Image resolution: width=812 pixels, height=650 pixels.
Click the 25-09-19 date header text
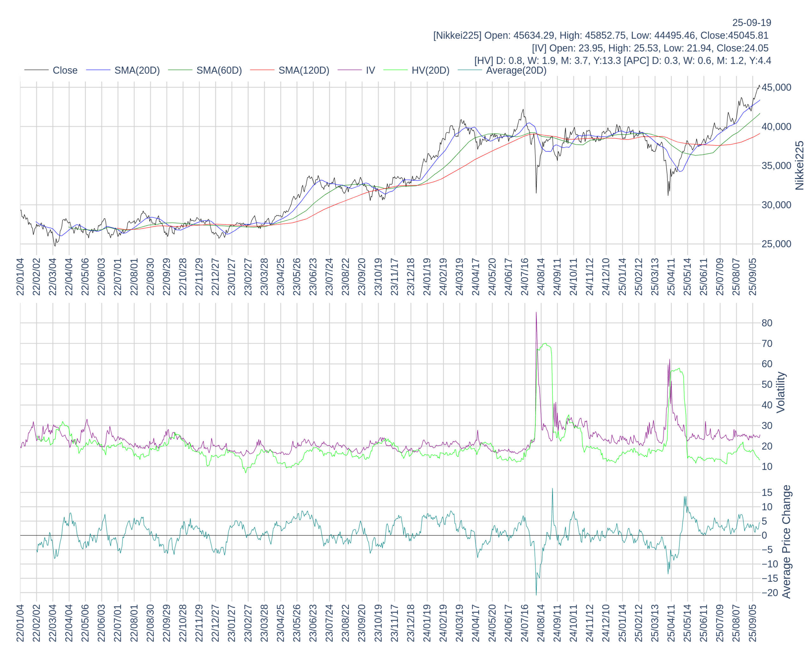pyautogui.click(x=751, y=23)
